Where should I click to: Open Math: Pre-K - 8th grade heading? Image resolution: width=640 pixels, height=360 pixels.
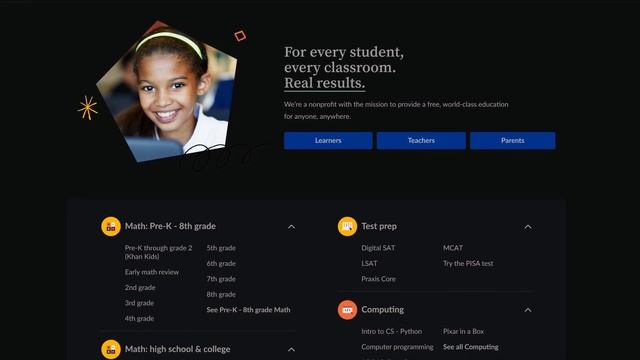click(170, 226)
